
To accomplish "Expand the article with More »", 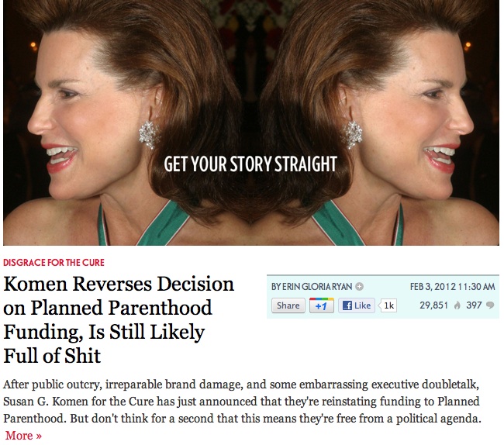I will tap(23, 436).
